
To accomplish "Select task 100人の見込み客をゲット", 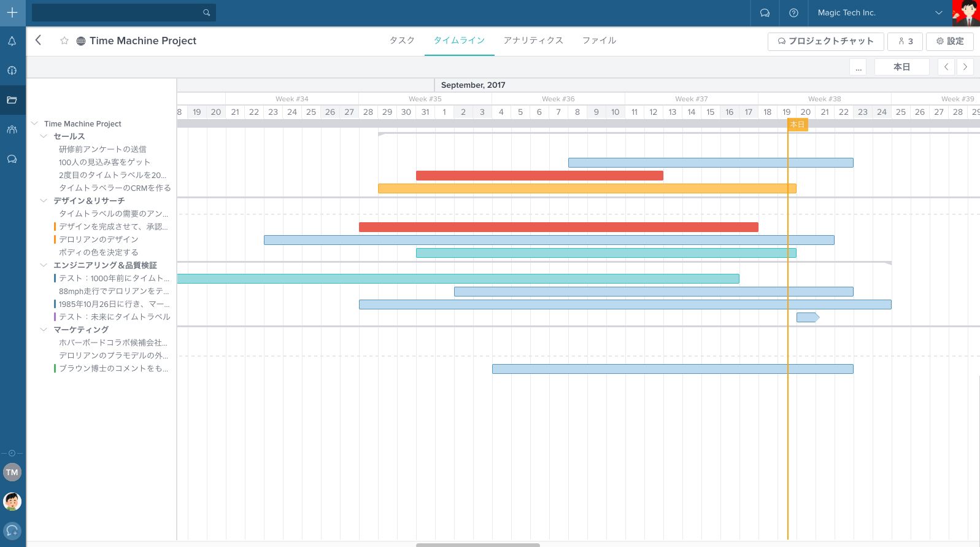I will 104,162.
